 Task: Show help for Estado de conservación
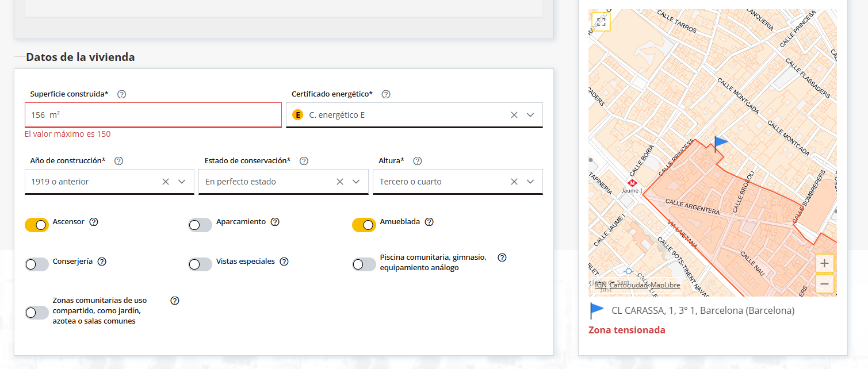304,161
